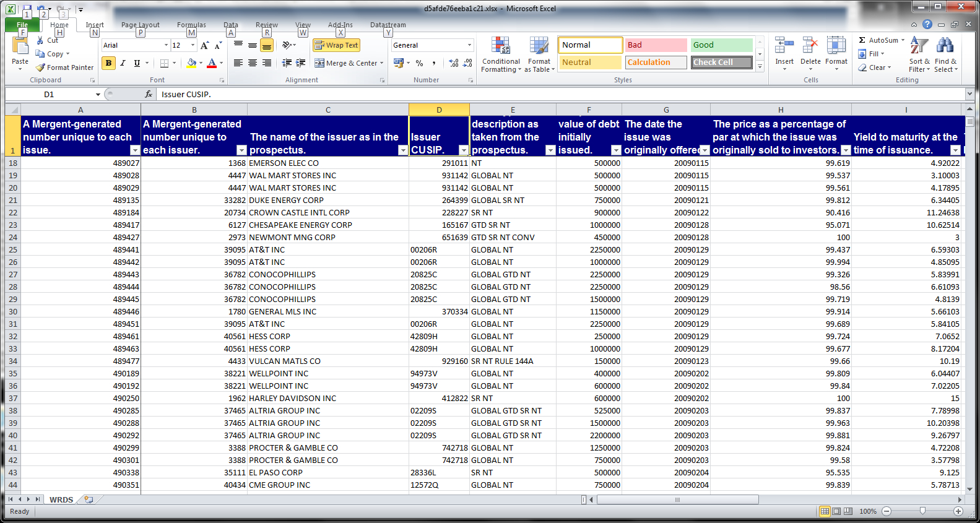Open the Datastream ribbon tab
Viewport: 980px width, 523px height.
pyautogui.click(x=388, y=25)
